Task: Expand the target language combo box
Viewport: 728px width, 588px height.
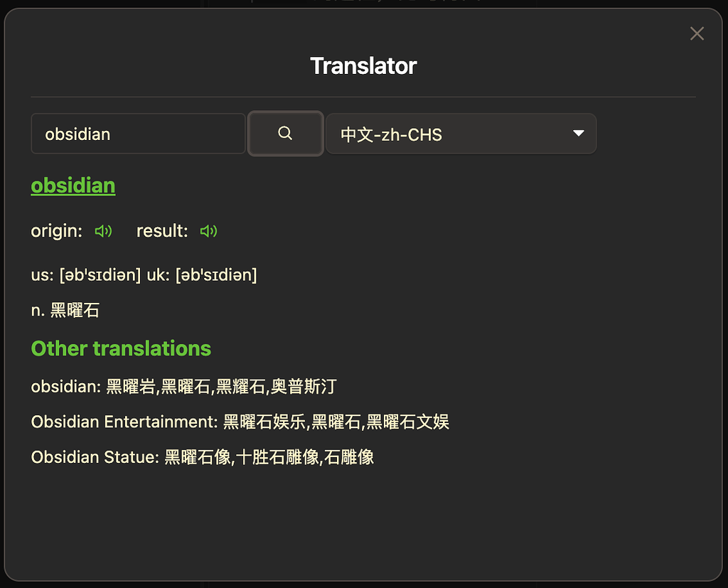Action: (x=462, y=133)
